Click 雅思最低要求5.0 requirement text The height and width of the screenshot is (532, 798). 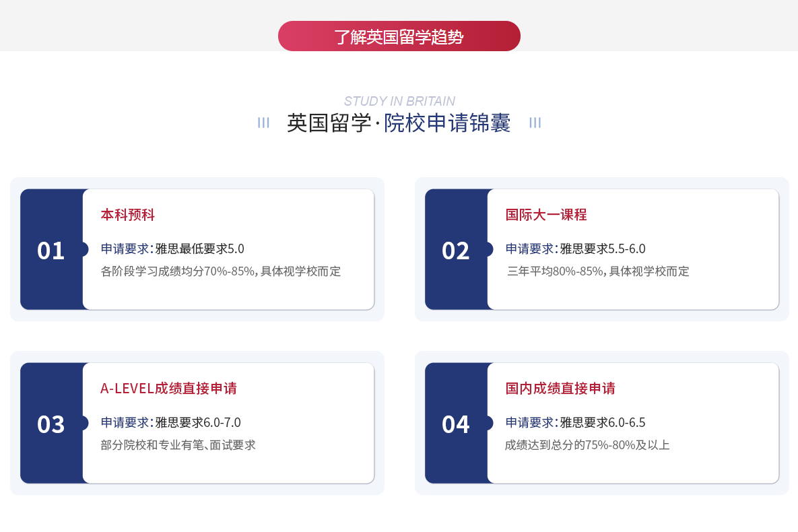click(x=199, y=248)
